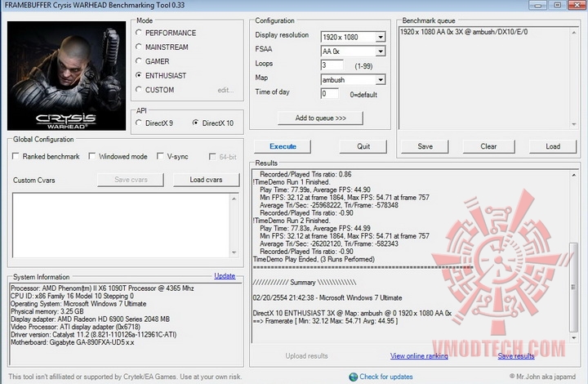Image resolution: width=588 pixels, height=384 pixels.
Task: Save the benchmark queue
Action: (x=425, y=146)
